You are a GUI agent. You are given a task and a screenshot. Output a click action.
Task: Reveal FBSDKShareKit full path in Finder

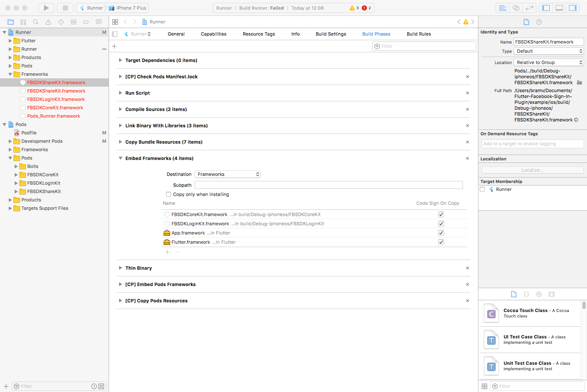tap(576, 120)
